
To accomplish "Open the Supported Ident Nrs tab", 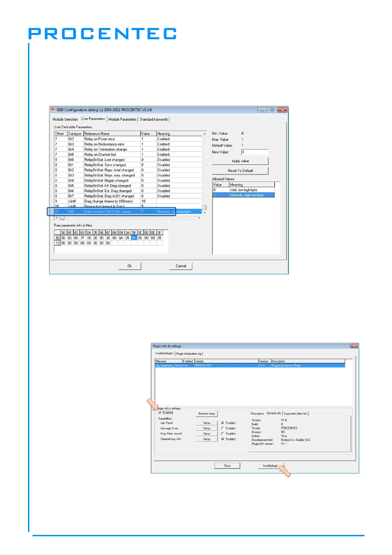I will [x=295, y=414].
